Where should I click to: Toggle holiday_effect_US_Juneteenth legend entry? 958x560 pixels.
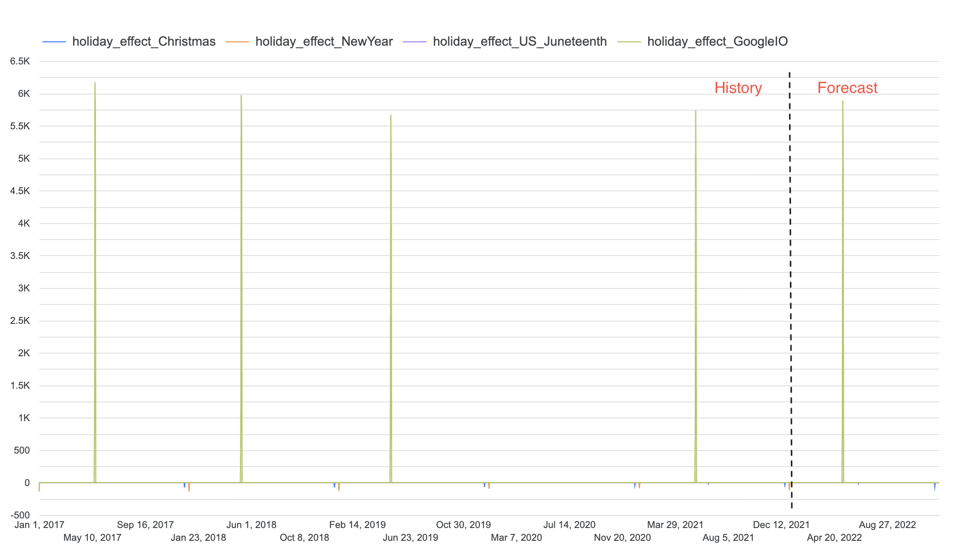[x=520, y=42]
